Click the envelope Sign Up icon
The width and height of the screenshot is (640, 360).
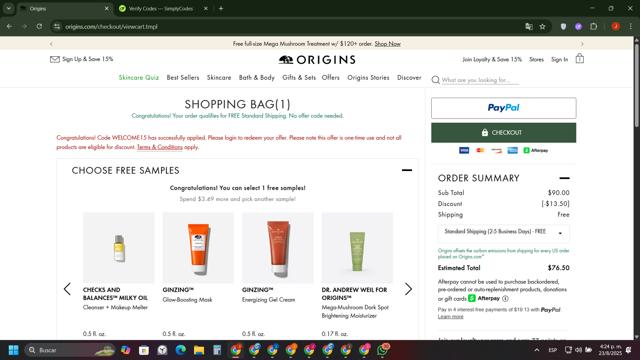[x=55, y=60]
